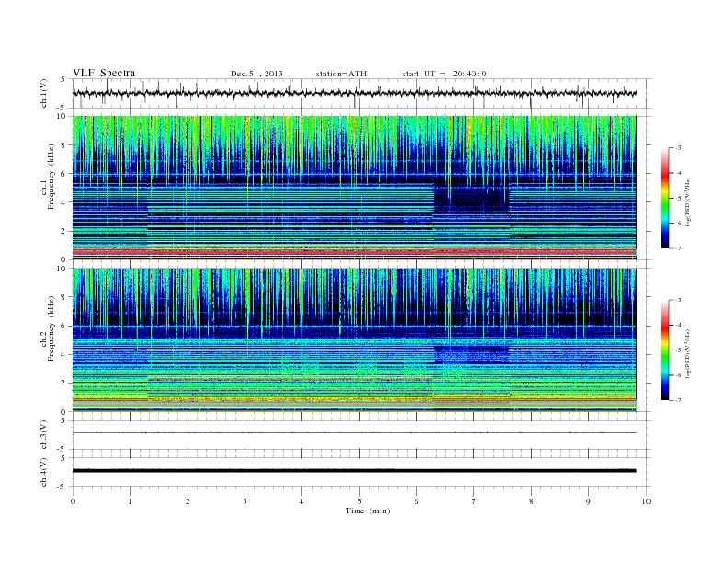Click the dark blue patch in ch.2 spectrogram
Image resolution: width=728 pixels, height=563 pixels.
(x=472, y=354)
